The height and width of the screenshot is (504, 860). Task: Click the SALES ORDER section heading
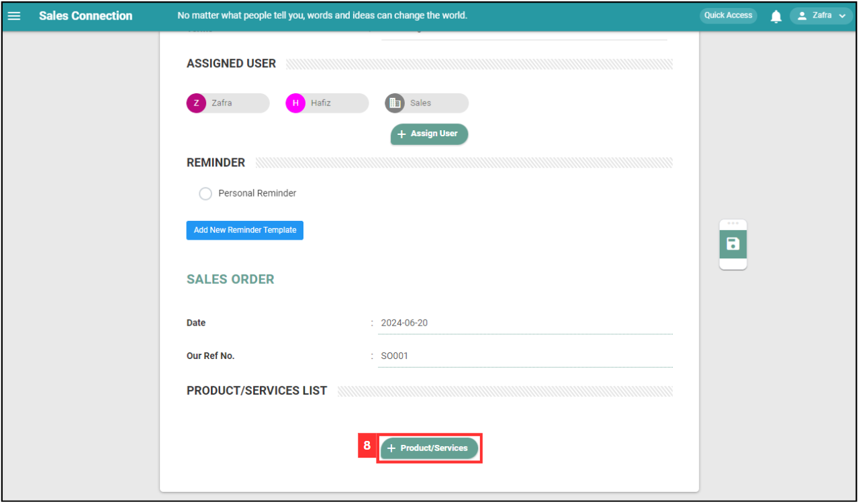coord(230,279)
